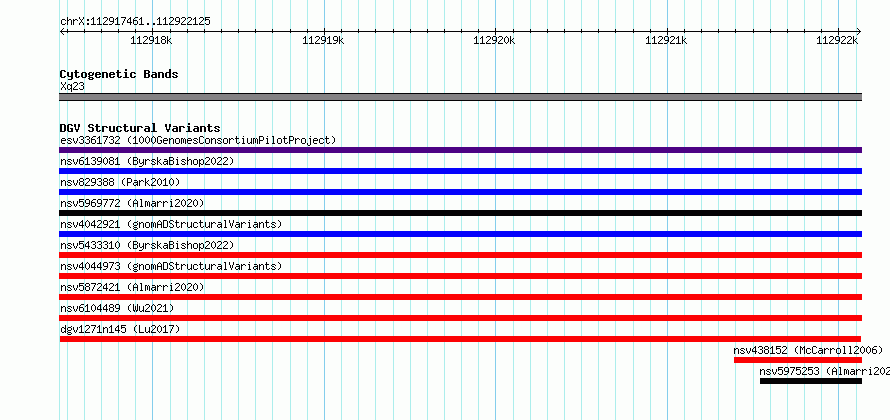The height and width of the screenshot is (420, 890).
Task: Click ruler position 112919k
Action: point(324,40)
